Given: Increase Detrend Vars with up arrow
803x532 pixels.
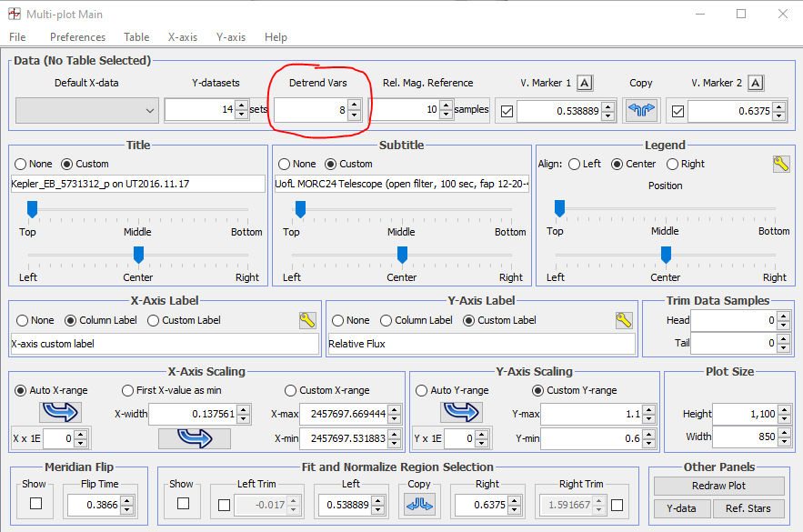Looking at the screenshot, I should pyautogui.click(x=354, y=105).
